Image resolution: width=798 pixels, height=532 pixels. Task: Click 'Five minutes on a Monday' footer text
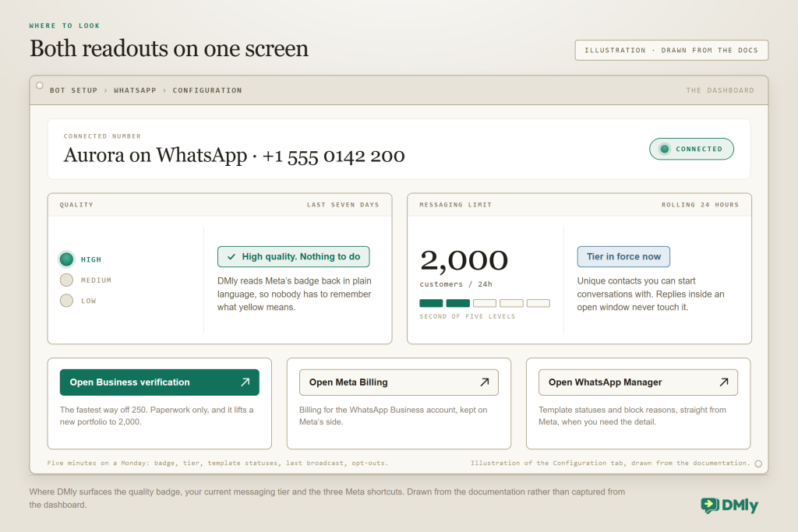pyautogui.click(x=218, y=463)
